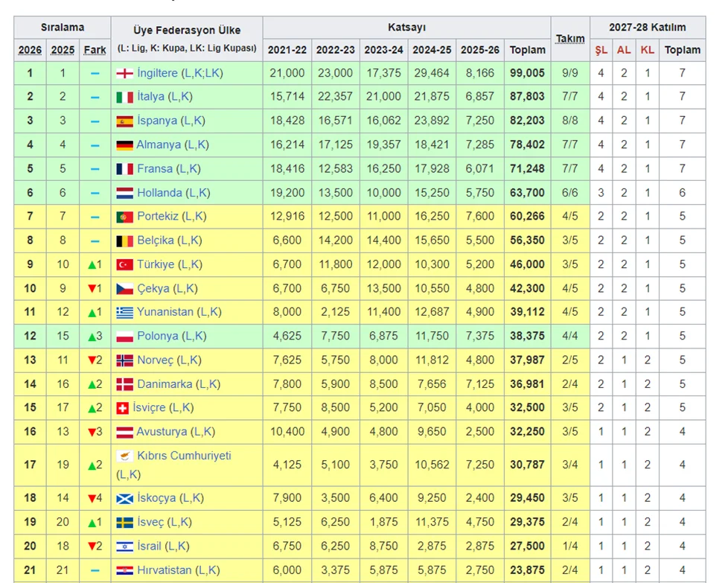The width and height of the screenshot is (728, 583).
Task: Click the England flag icon
Action: click(124, 73)
